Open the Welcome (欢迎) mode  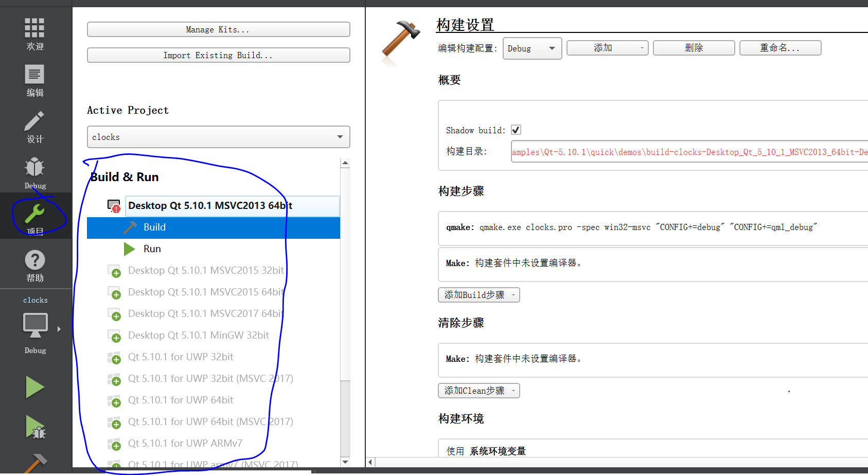coord(35,34)
